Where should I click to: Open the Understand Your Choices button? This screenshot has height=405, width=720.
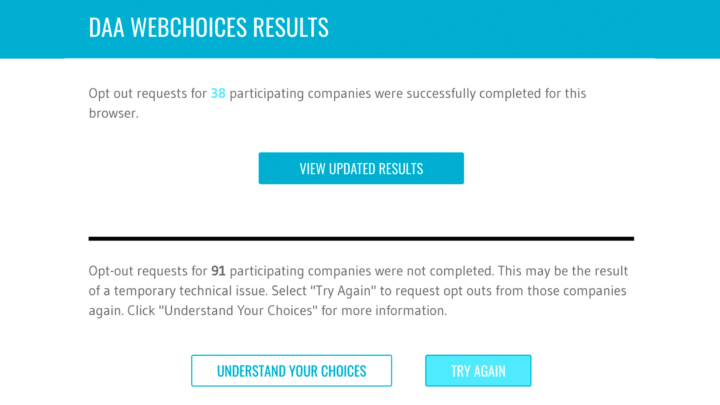(291, 371)
